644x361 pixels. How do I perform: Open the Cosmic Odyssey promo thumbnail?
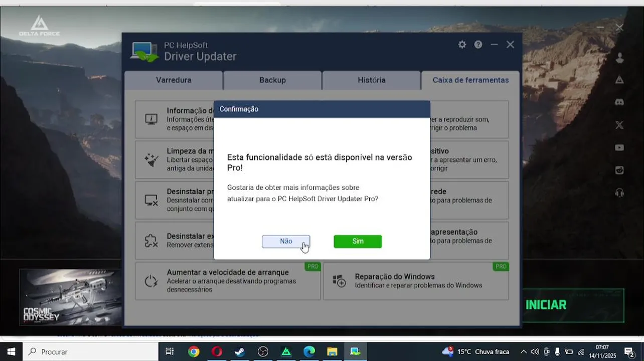coord(71,297)
